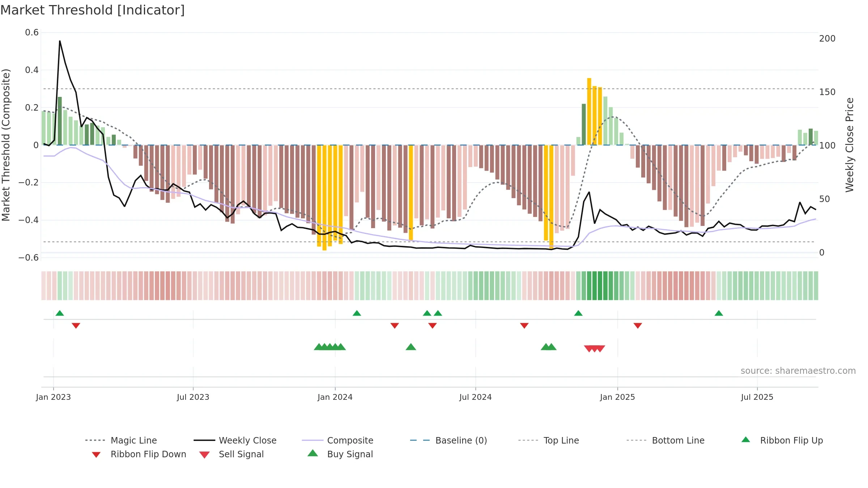Click the 200 tick on the price axis

tap(827, 38)
